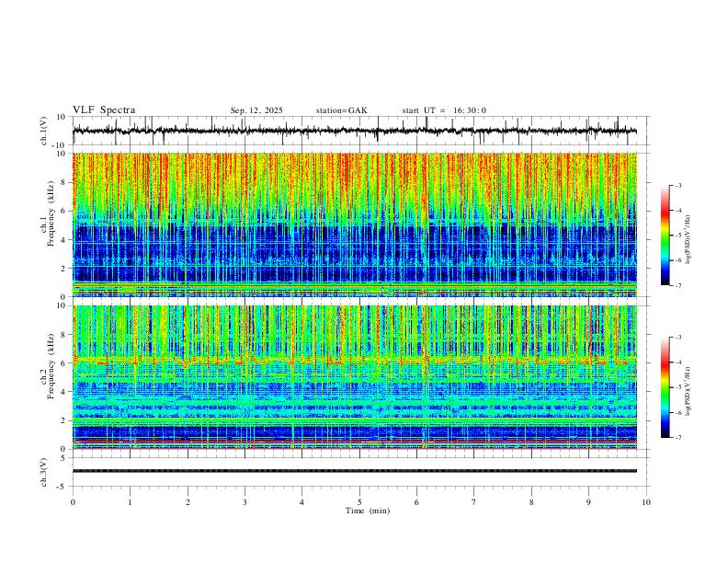Click the ch.2 spectrogram color scale bar

click(x=665, y=387)
